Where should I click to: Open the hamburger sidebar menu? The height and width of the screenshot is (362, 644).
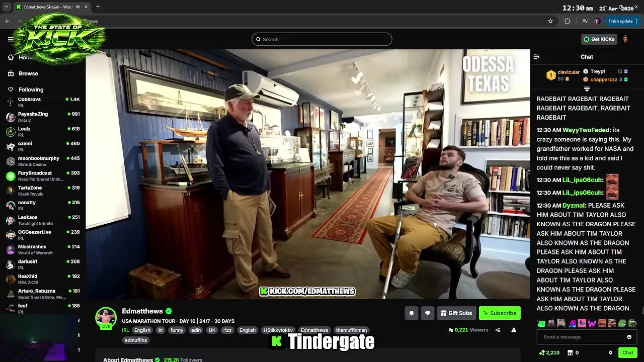(11, 39)
